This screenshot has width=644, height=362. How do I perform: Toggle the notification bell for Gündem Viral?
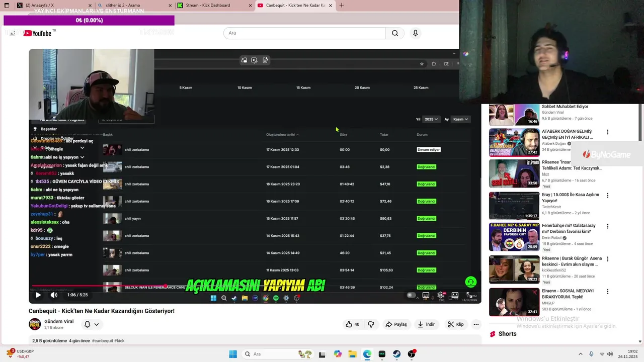pyautogui.click(x=87, y=324)
